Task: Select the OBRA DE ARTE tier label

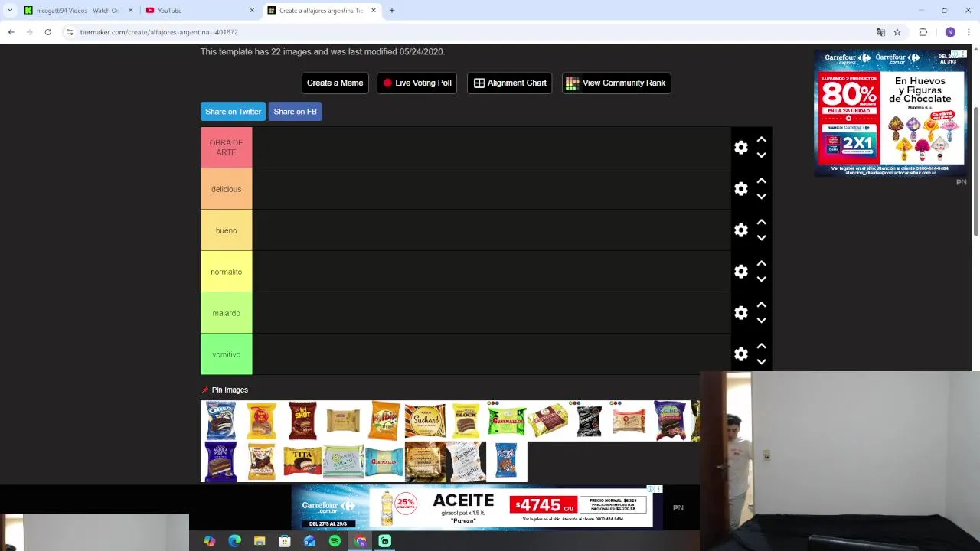Action: coord(226,148)
